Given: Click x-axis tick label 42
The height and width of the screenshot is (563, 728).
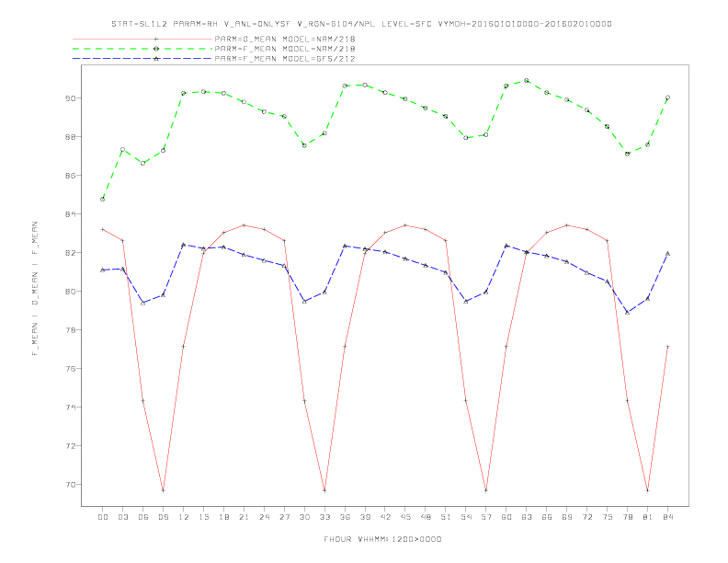Looking at the screenshot, I should point(385,517).
